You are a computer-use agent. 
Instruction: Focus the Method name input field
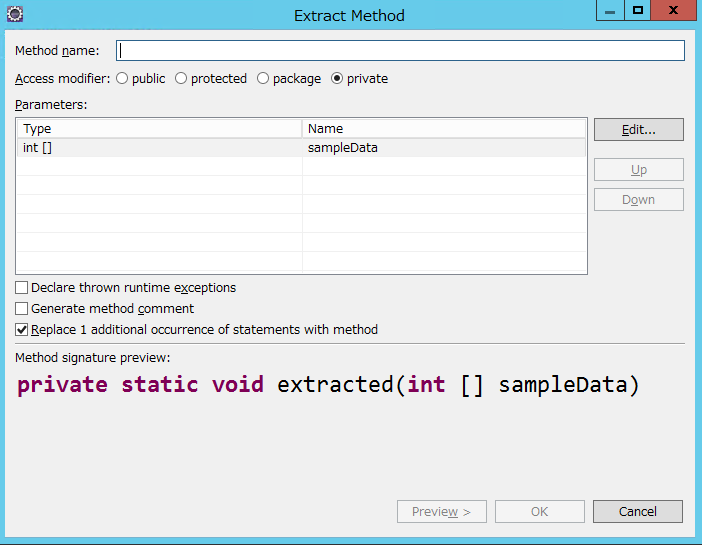400,51
